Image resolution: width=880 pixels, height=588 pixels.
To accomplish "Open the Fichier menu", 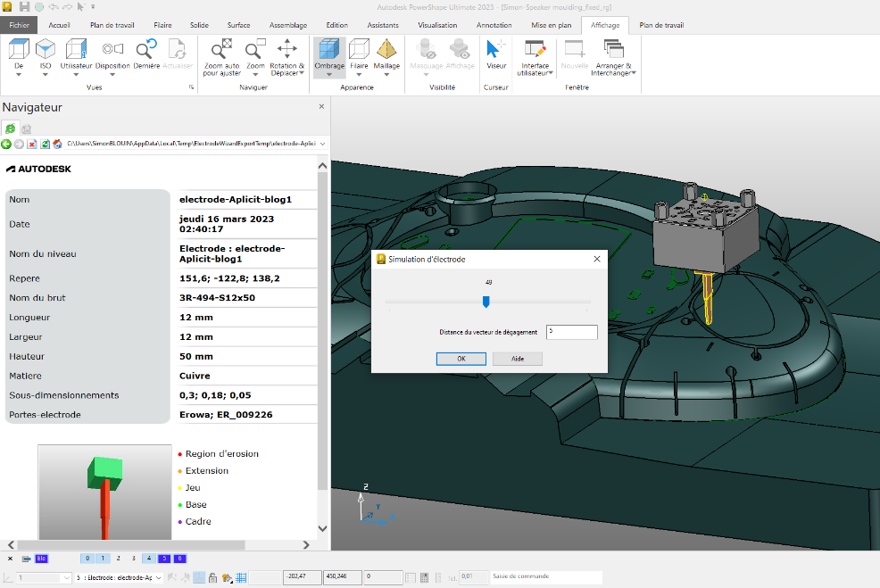I will [19, 25].
